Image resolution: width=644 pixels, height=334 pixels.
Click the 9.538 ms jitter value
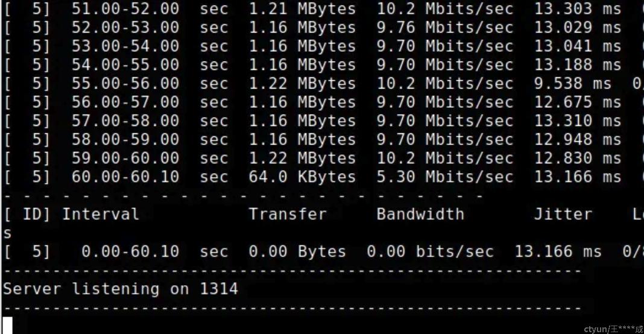click(x=572, y=83)
